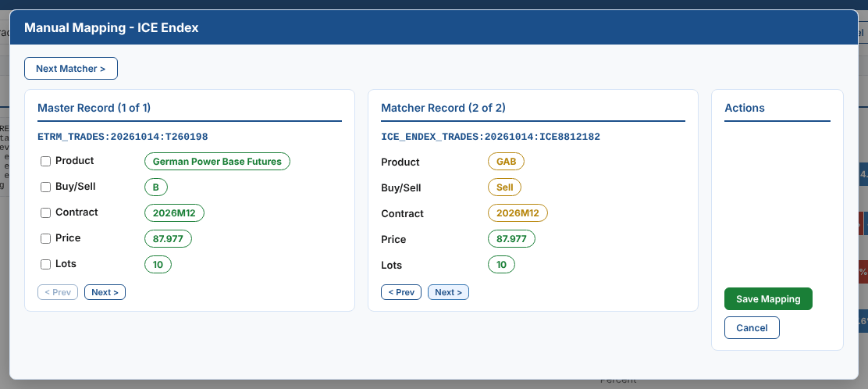The height and width of the screenshot is (389, 868).
Task: Select the Lots checkbox
Action: pos(46,264)
